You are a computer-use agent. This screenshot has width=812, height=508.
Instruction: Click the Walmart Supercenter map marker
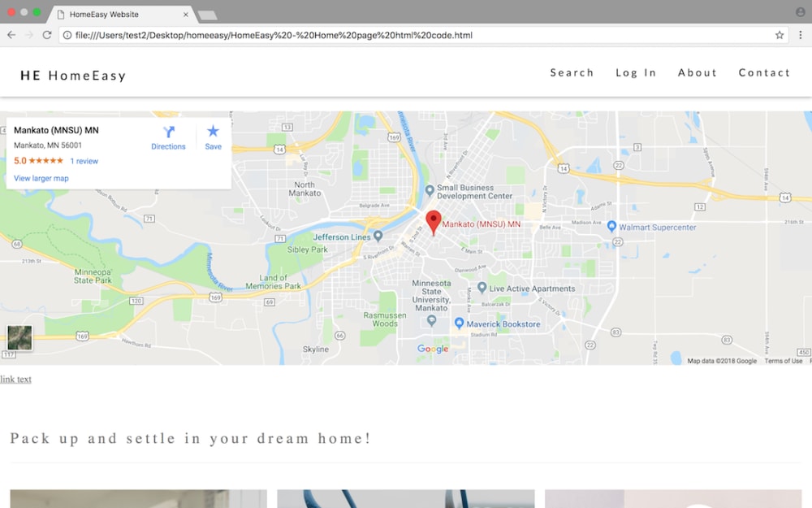(x=611, y=226)
